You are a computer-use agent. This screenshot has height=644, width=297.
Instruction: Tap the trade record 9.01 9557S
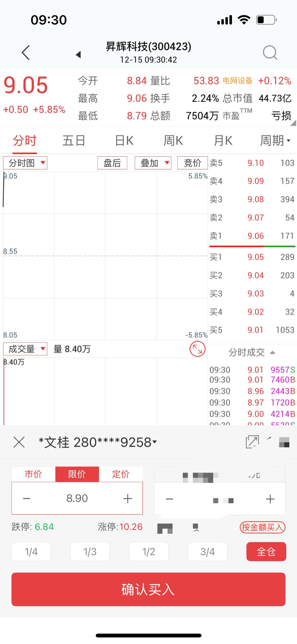pos(252,370)
